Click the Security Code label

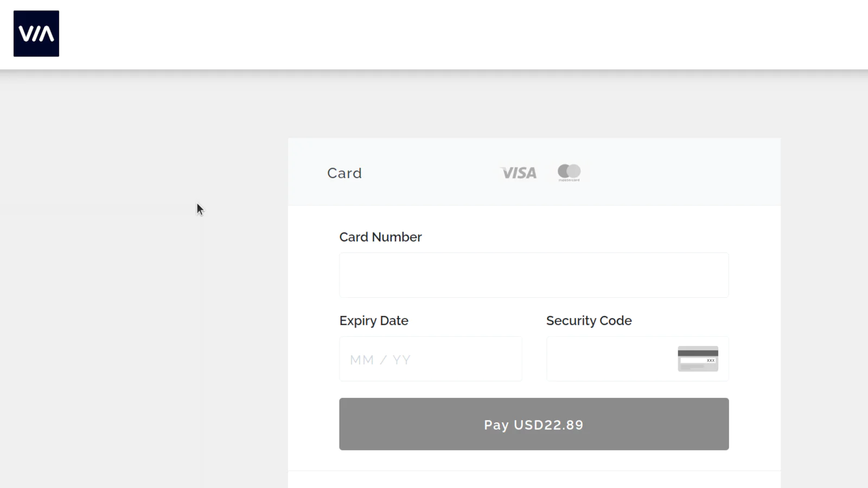pyautogui.click(x=589, y=320)
